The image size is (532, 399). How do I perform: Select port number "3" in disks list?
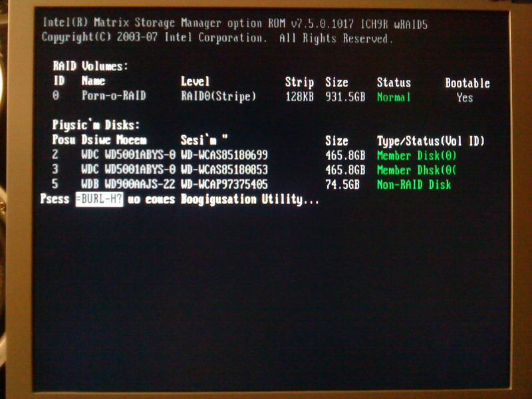(x=55, y=169)
